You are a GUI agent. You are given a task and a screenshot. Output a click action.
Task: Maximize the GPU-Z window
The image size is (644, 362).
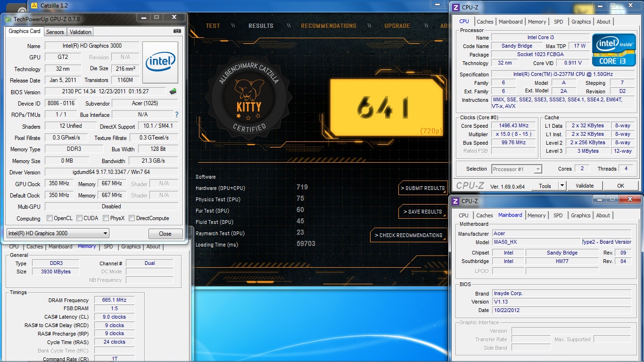pos(157,17)
